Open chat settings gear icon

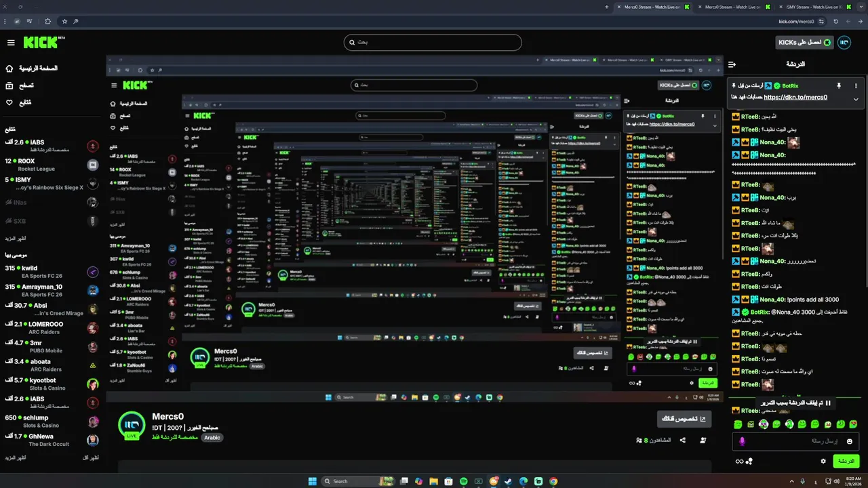(823, 462)
